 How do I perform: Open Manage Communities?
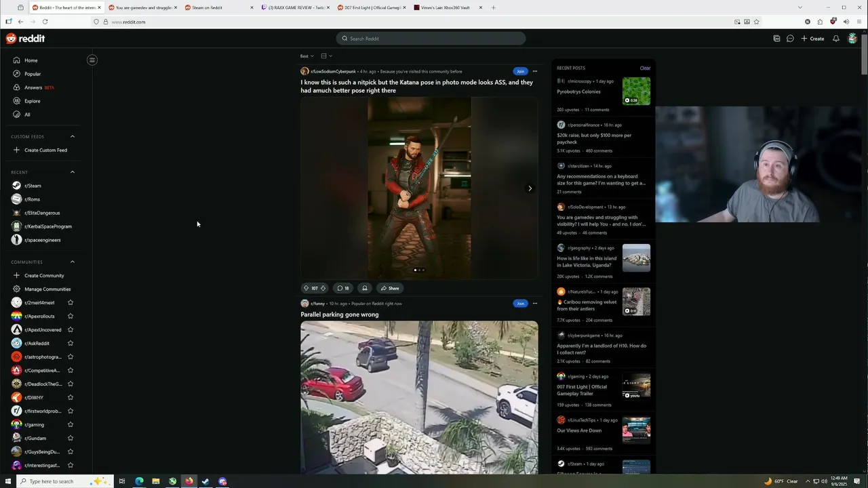point(41,289)
